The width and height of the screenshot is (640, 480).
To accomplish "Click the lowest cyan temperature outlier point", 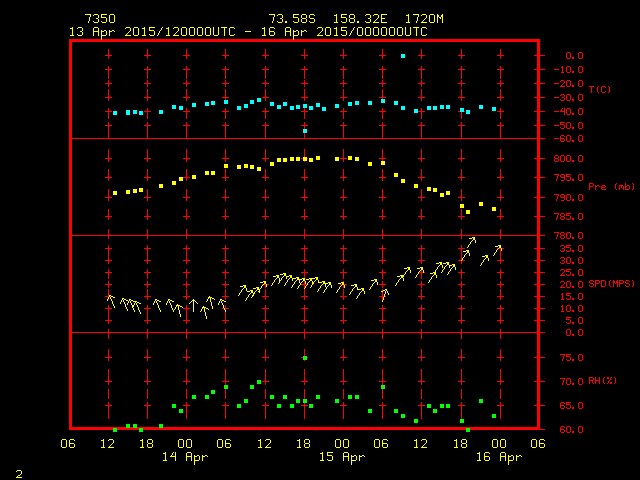I will [x=305, y=131].
